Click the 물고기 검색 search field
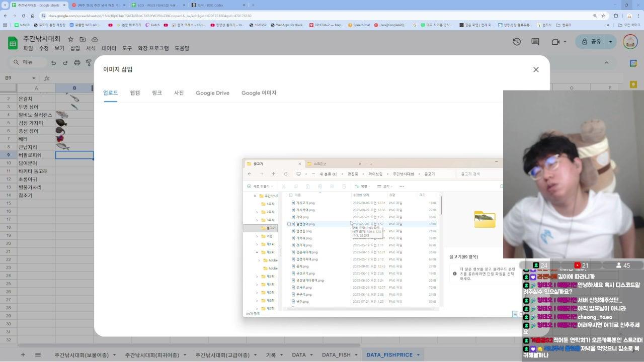This screenshot has height=362, width=644. (478, 174)
